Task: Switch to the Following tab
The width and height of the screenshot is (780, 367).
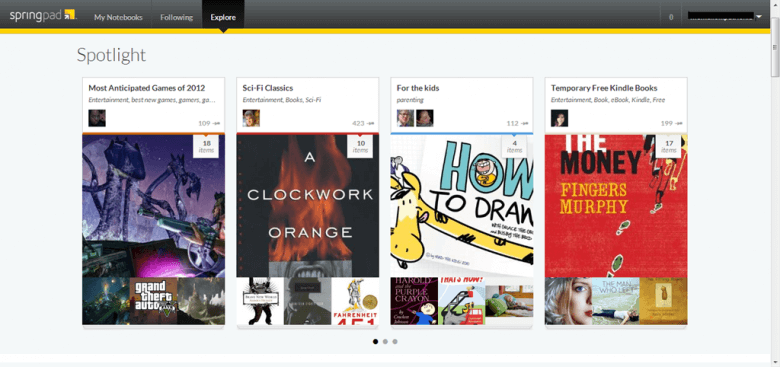Action: (177, 17)
